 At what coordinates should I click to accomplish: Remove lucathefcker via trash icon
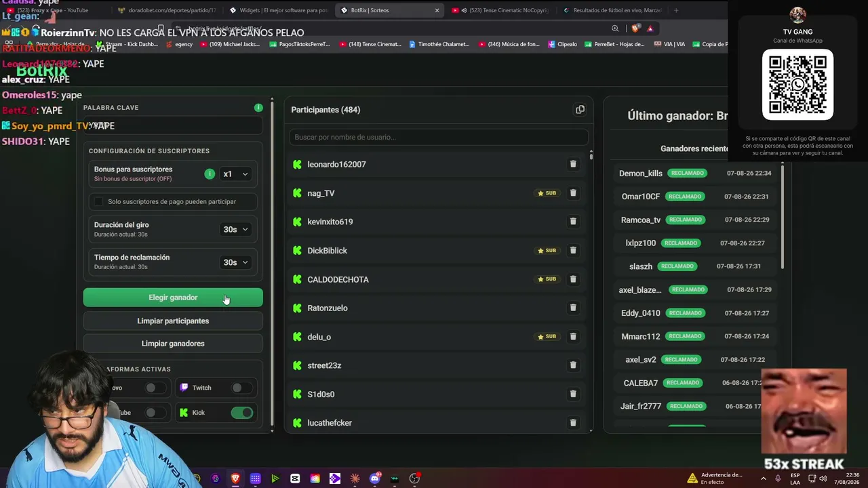pos(573,423)
